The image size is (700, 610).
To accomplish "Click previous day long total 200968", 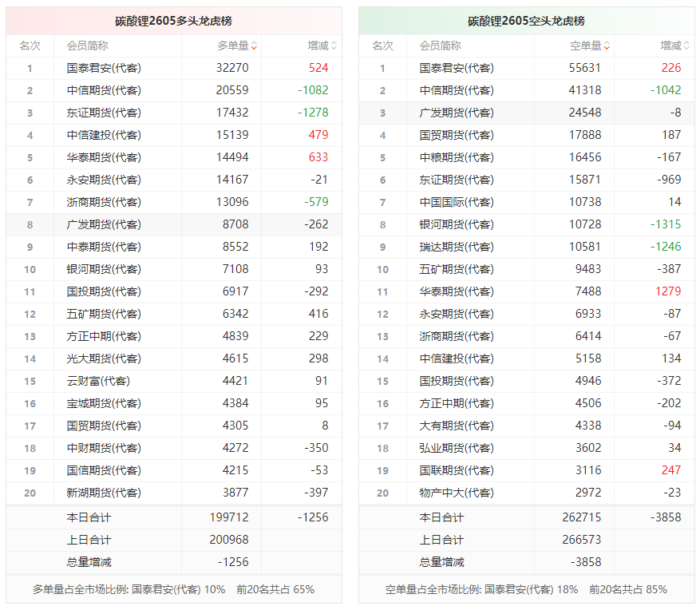I will [229, 540].
